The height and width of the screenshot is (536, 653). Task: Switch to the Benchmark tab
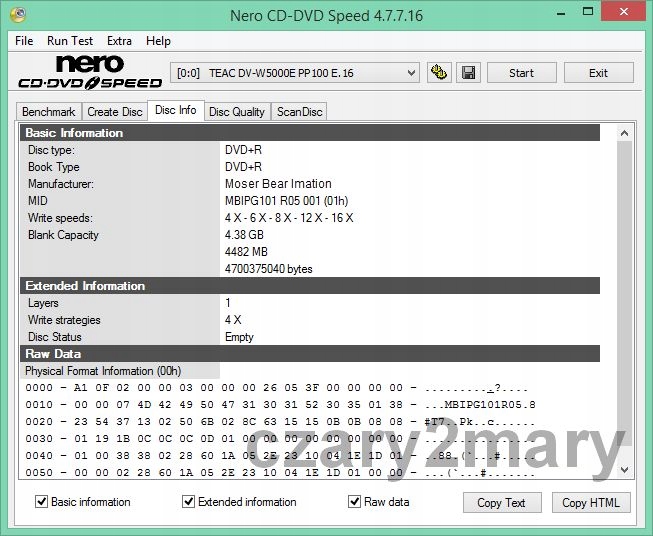click(48, 112)
